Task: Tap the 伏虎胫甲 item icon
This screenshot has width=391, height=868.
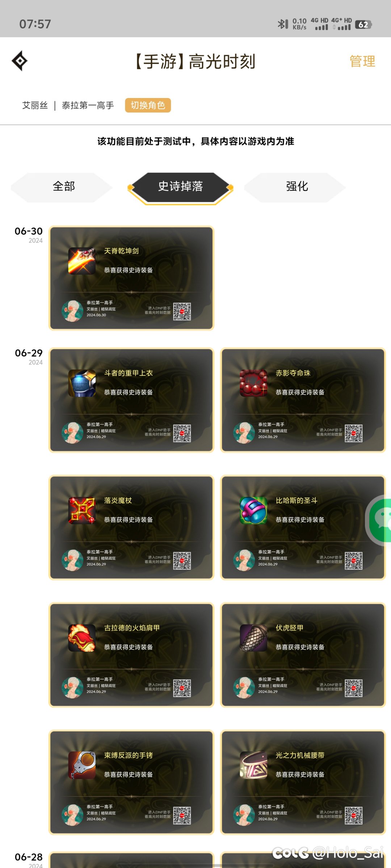Action: 253,638
